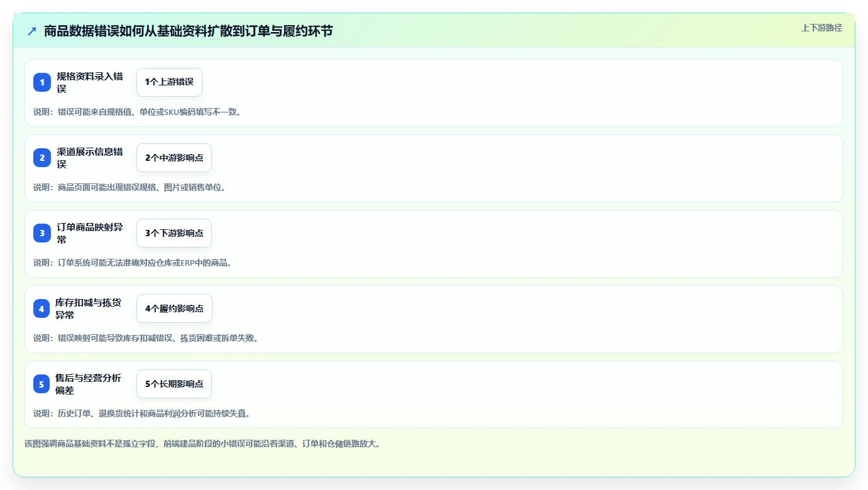Select the heading 渠道展示信息错误
The width and height of the screenshot is (868, 490).
[x=90, y=158]
